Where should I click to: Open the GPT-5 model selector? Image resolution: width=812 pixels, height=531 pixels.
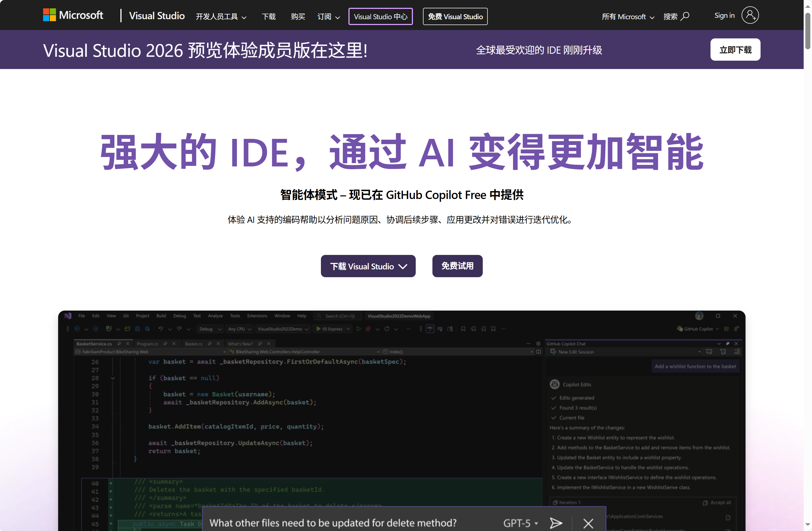[x=520, y=523]
